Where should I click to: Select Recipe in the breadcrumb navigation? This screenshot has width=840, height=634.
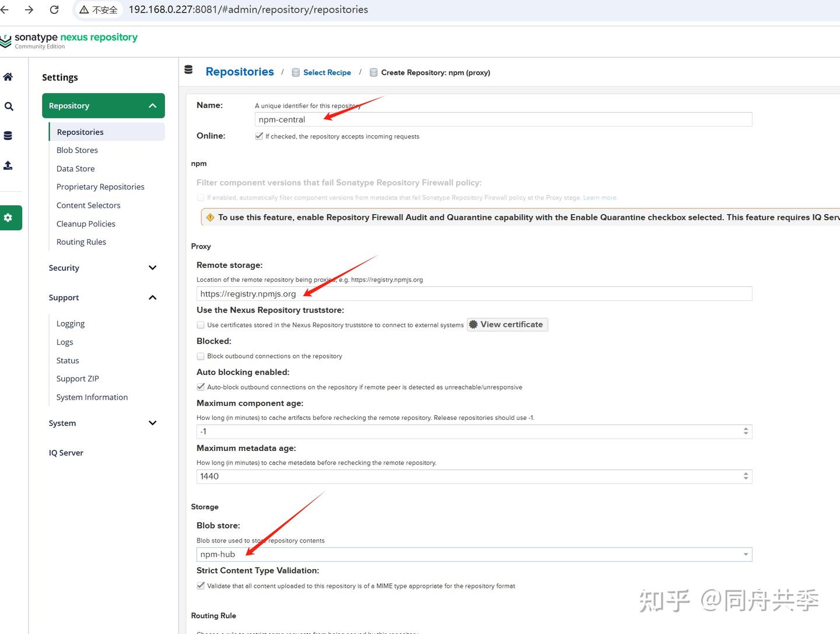[327, 72]
